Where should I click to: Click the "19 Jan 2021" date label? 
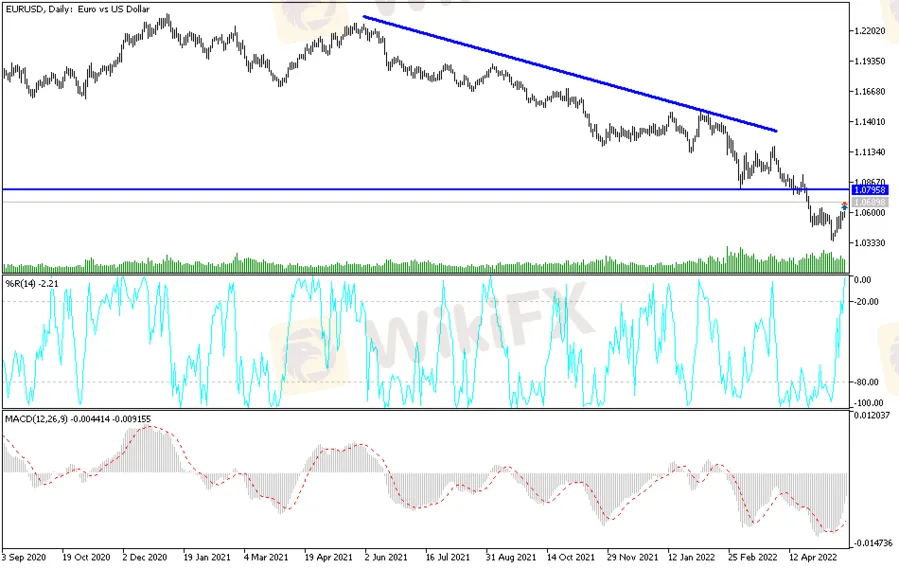pyautogui.click(x=206, y=557)
